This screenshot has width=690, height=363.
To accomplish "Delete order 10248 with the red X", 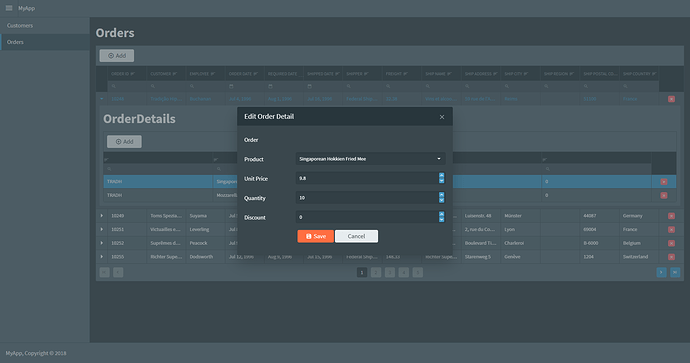I will [671, 99].
